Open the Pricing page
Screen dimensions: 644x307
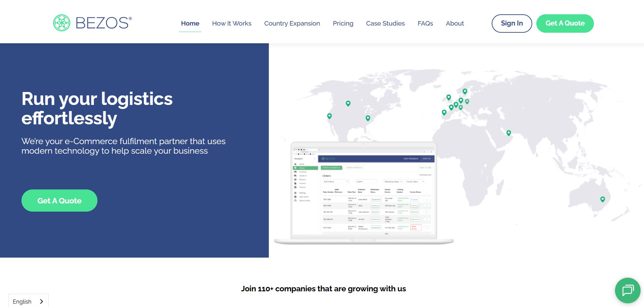(x=343, y=24)
